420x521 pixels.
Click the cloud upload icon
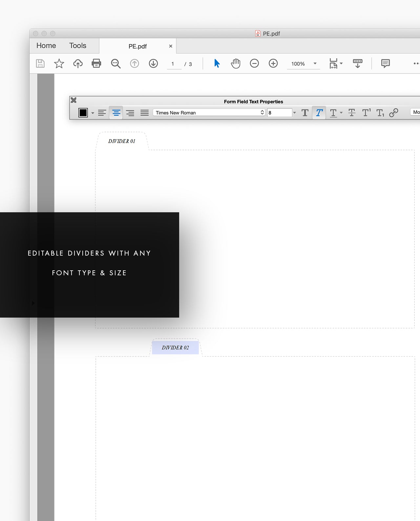point(78,63)
